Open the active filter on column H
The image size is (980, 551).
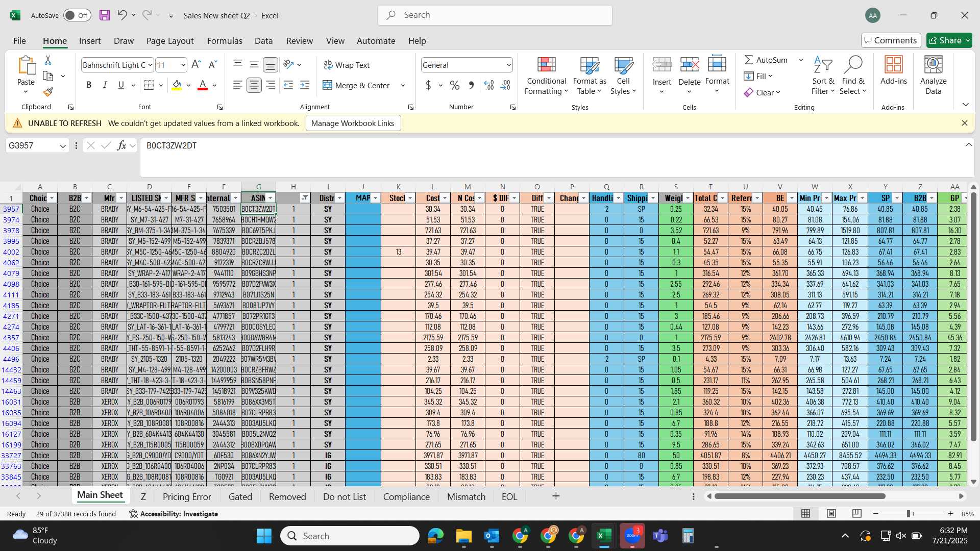(x=305, y=198)
